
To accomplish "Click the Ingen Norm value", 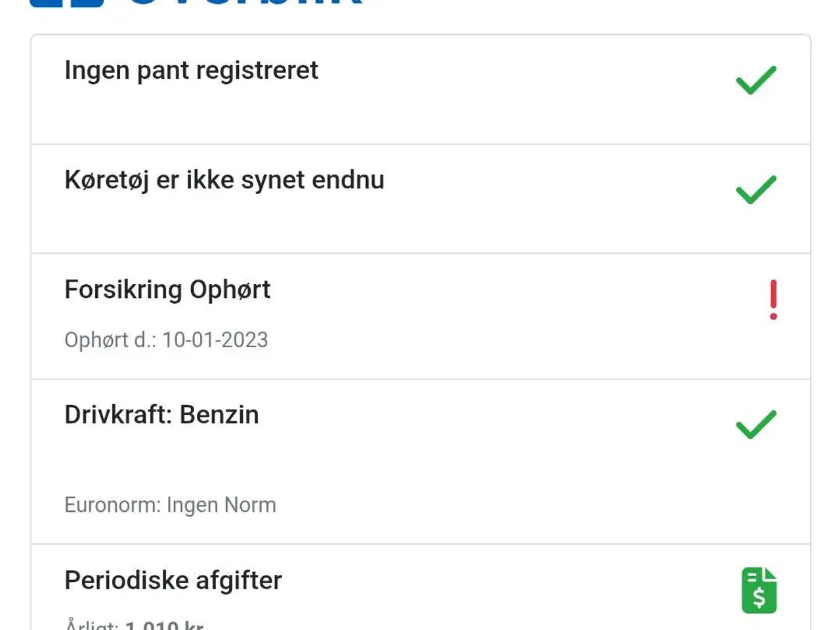I will (x=221, y=505).
